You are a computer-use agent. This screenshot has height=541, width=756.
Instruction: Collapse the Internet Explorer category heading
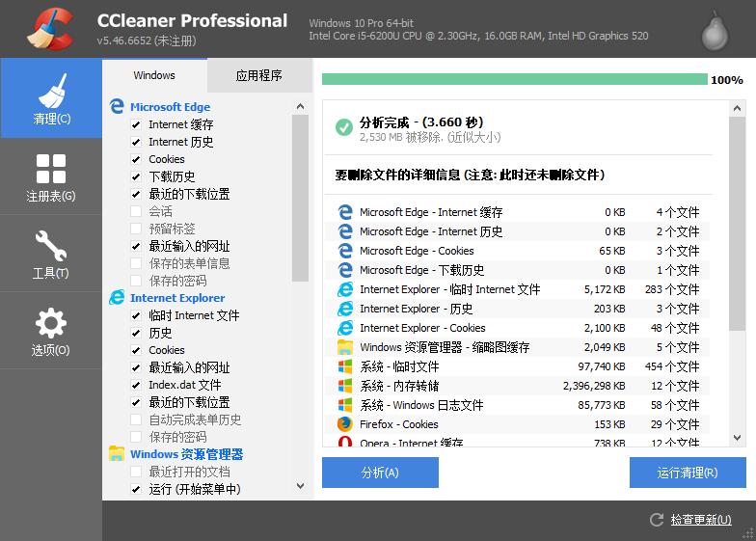coord(177,297)
